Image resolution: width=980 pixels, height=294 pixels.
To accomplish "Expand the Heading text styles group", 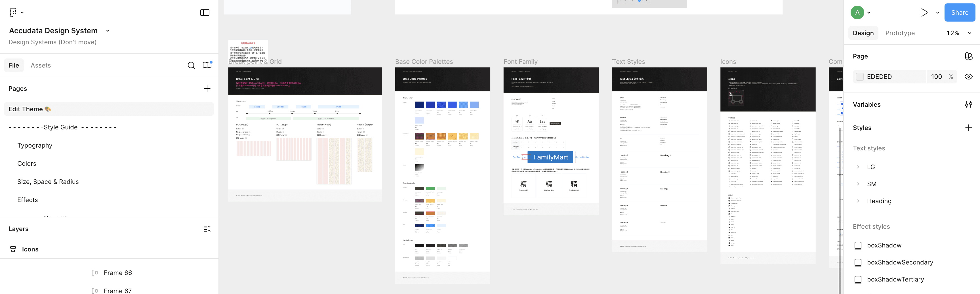I will (x=858, y=201).
